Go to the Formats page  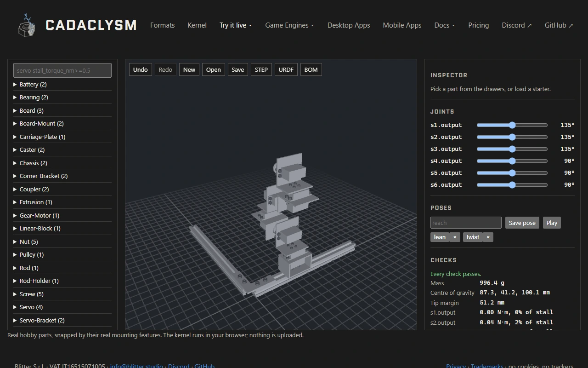pyautogui.click(x=162, y=25)
